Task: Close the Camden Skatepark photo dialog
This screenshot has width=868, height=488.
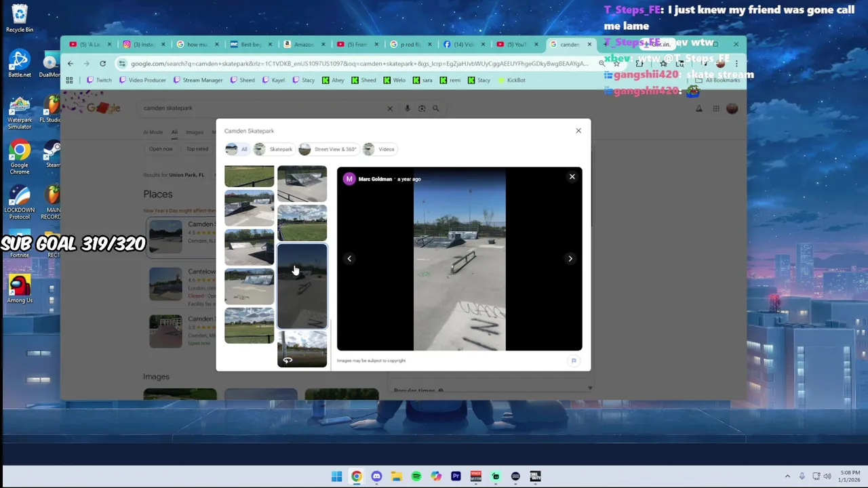Action: click(578, 131)
